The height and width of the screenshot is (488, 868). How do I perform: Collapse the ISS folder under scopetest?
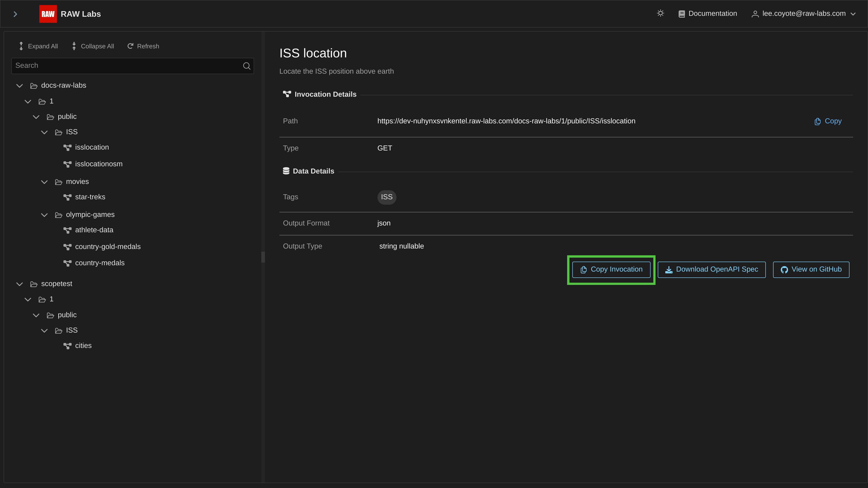click(x=44, y=331)
